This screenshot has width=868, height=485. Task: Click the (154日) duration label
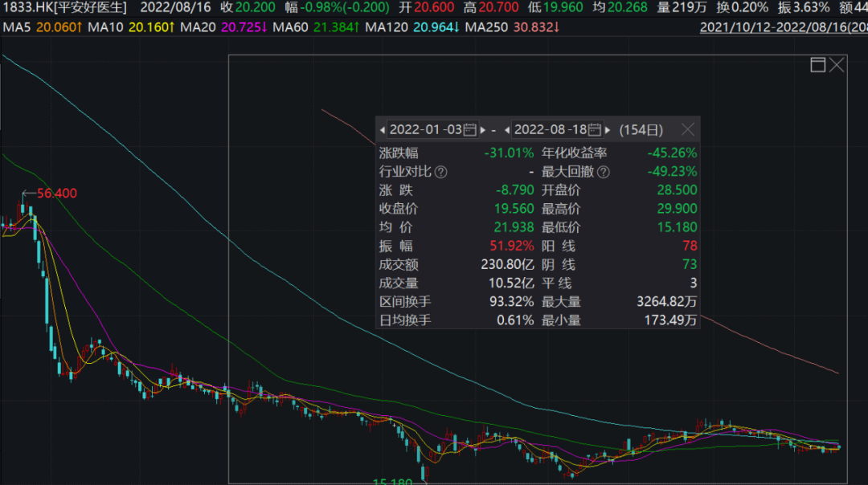point(641,130)
